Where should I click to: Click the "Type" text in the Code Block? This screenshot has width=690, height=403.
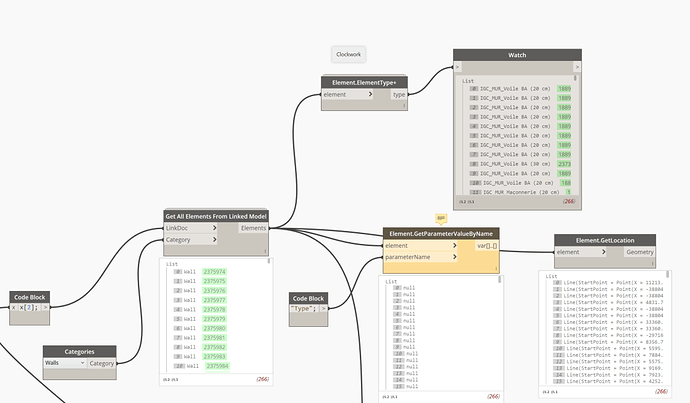coord(304,308)
